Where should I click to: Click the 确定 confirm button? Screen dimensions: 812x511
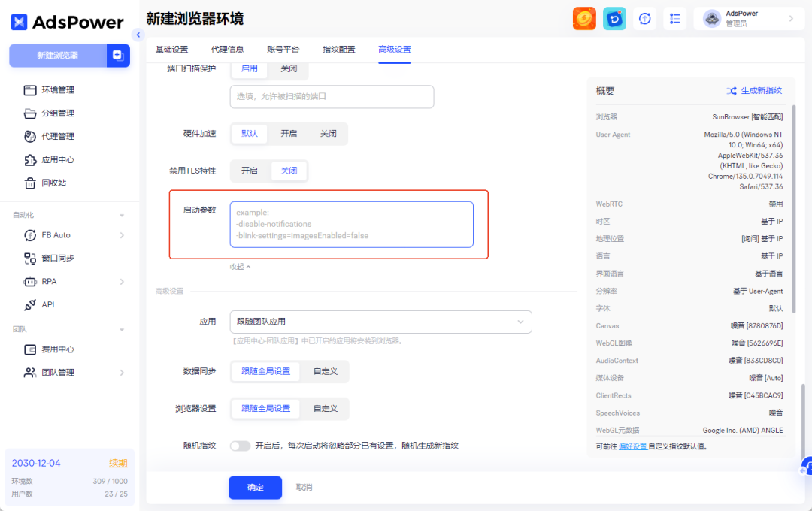click(x=255, y=487)
